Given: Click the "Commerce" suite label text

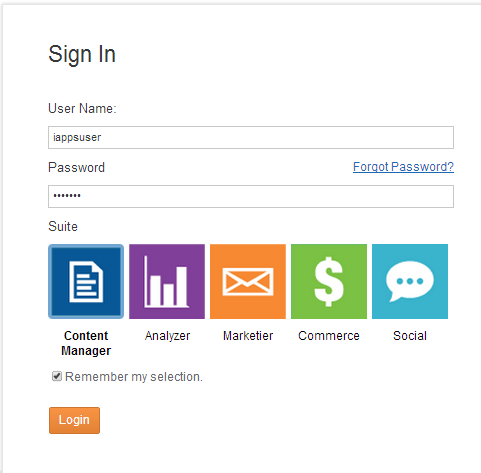Looking at the screenshot, I should click(329, 336).
